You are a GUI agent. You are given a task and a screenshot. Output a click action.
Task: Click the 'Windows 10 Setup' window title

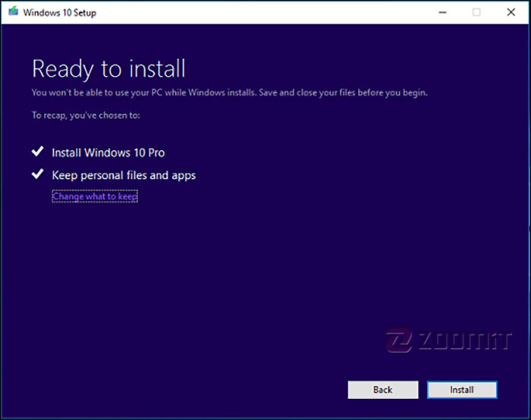[x=60, y=13]
